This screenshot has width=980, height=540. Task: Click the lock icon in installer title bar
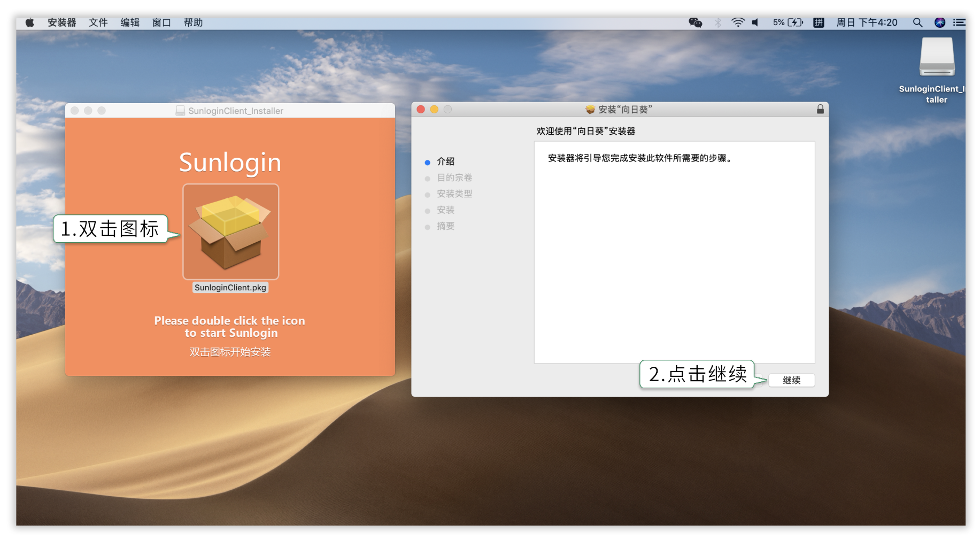pos(820,109)
